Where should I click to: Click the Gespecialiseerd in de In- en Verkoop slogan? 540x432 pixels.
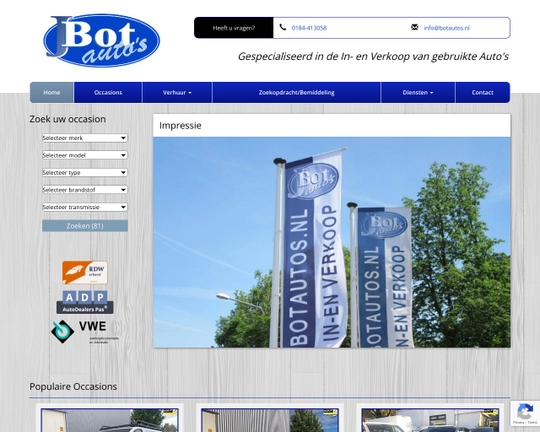(373, 56)
